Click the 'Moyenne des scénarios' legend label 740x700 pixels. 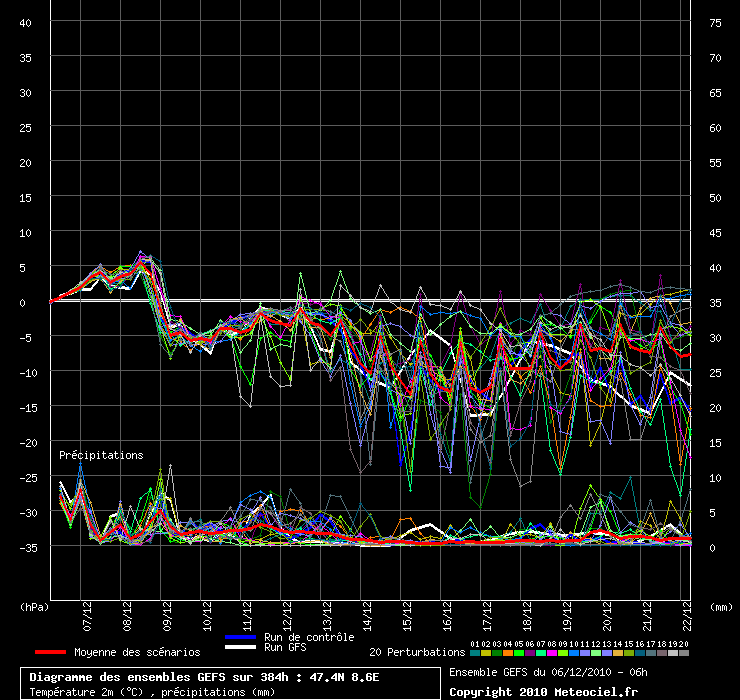pyautogui.click(x=137, y=652)
